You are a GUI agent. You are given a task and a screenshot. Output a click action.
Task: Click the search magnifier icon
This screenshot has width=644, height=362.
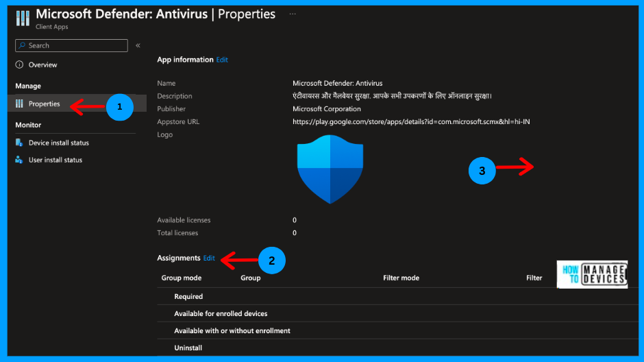click(x=22, y=46)
